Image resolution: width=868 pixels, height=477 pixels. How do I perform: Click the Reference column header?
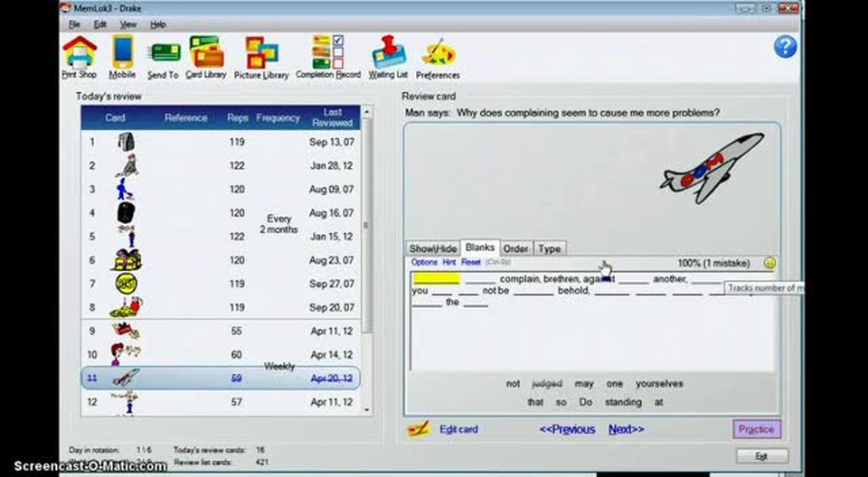pos(186,117)
